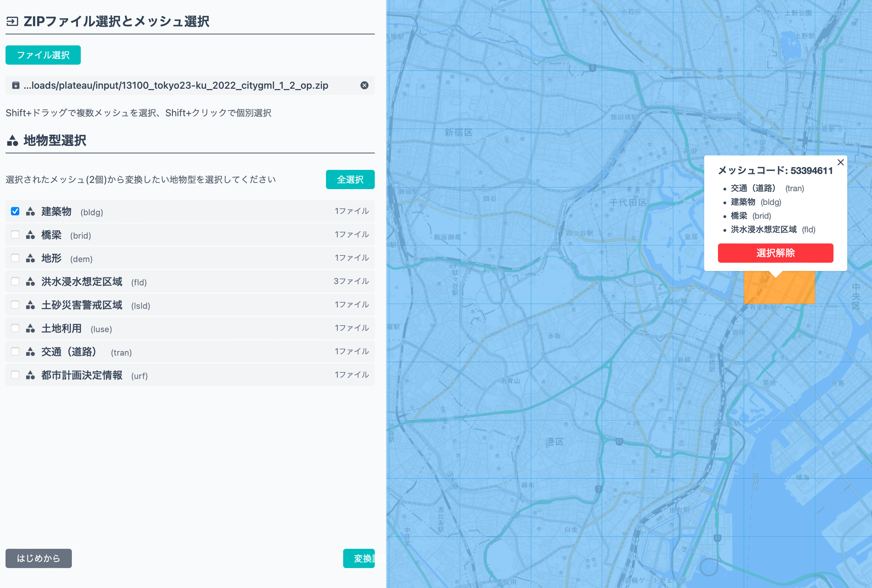Uncheck the 建築物 (bldg) checkbox
The width and height of the screenshot is (872, 588).
pos(15,211)
